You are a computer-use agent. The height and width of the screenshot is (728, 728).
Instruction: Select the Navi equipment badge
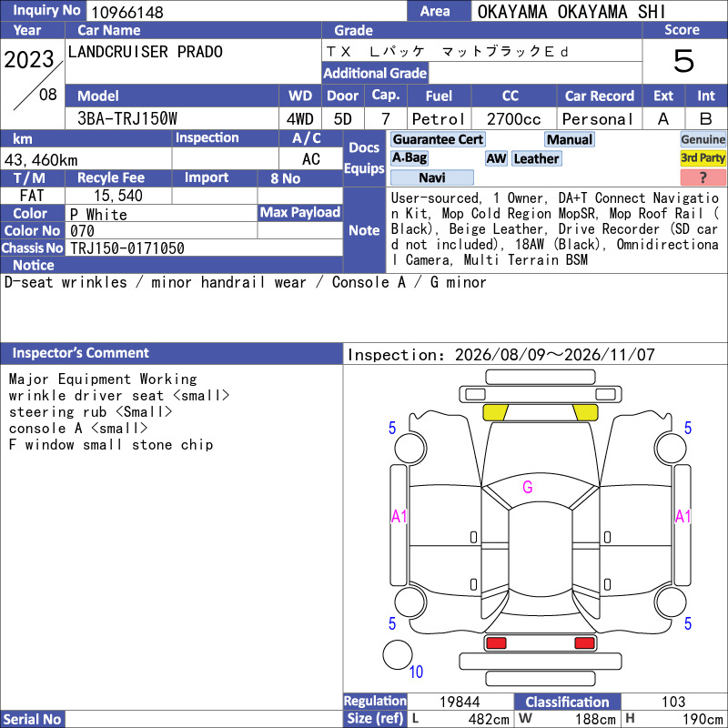pos(431,177)
